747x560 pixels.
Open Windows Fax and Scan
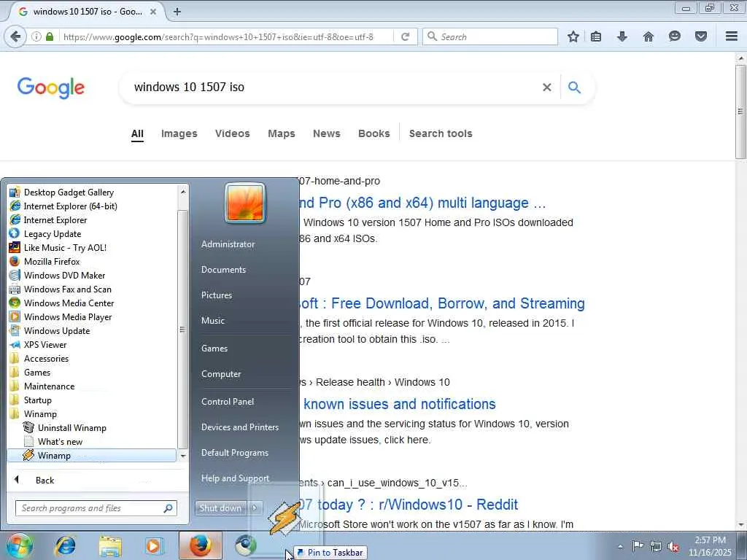(67, 289)
